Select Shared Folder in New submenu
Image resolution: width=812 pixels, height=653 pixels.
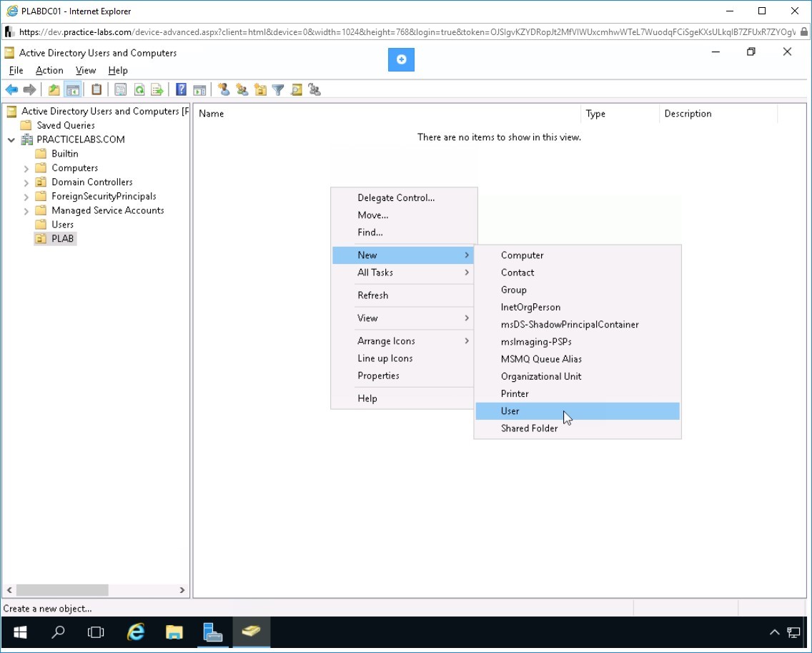tap(578, 428)
